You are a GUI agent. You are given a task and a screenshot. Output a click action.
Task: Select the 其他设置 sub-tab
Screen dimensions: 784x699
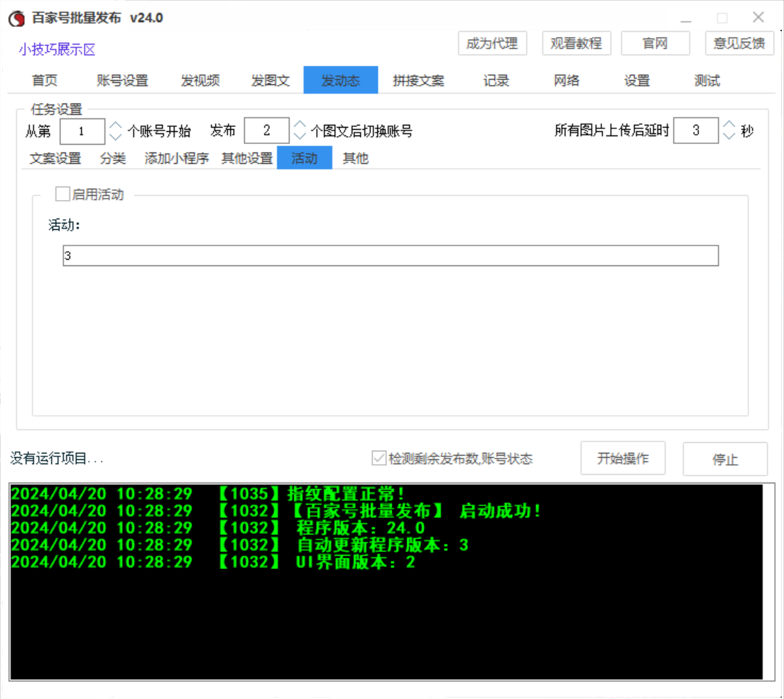pyautogui.click(x=247, y=158)
